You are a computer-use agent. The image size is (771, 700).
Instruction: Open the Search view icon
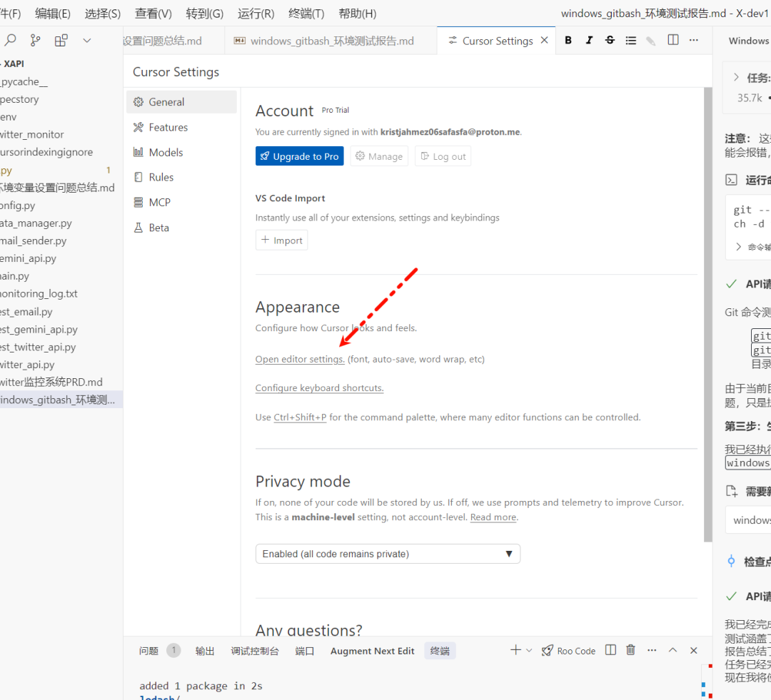pyautogui.click(x=10, y=40)
